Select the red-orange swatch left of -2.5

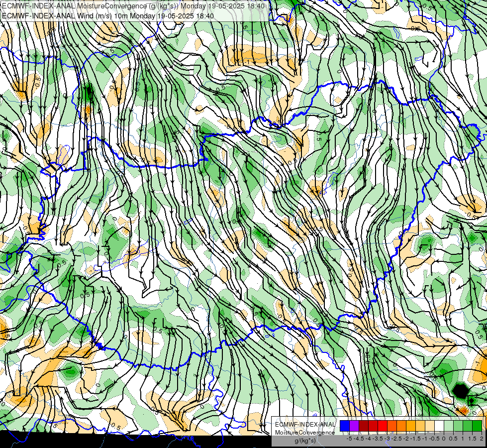click(x=392, y=426)
